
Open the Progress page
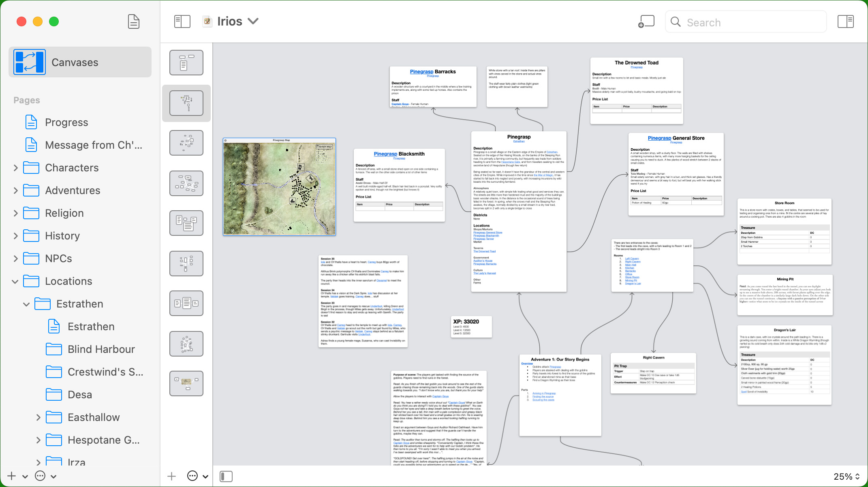[x=66, y=122]
